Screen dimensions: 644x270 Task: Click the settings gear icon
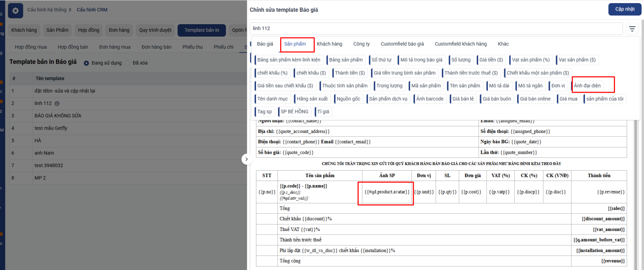(15, 11)
